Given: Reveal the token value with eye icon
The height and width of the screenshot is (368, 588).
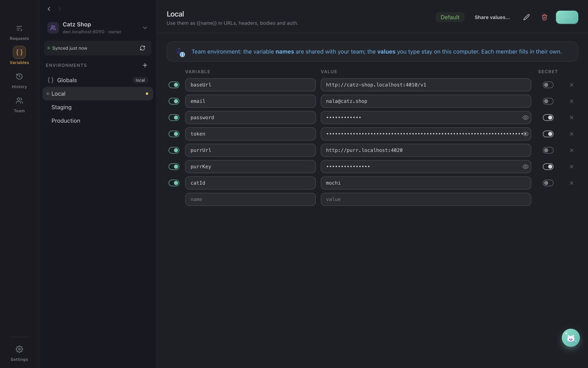Looking at the screenshot, I should pyautogui.click(x=525, y=134).
